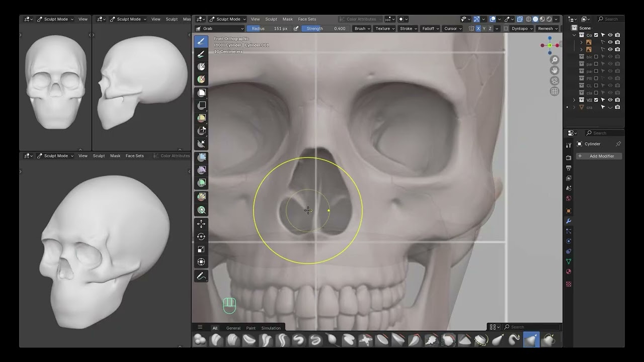The image size is (644, 362).
Task: Open the Falloff settings dropdown
Action: pos(431,29)
